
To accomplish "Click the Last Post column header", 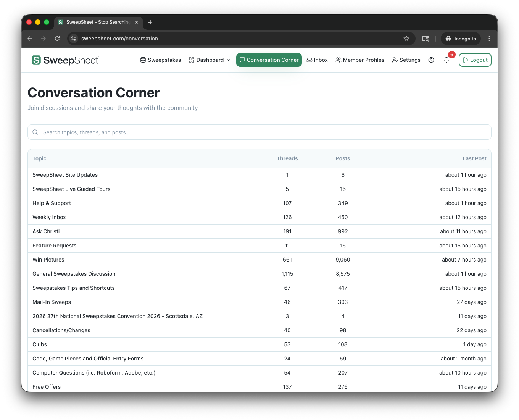I will pos(474,158).
